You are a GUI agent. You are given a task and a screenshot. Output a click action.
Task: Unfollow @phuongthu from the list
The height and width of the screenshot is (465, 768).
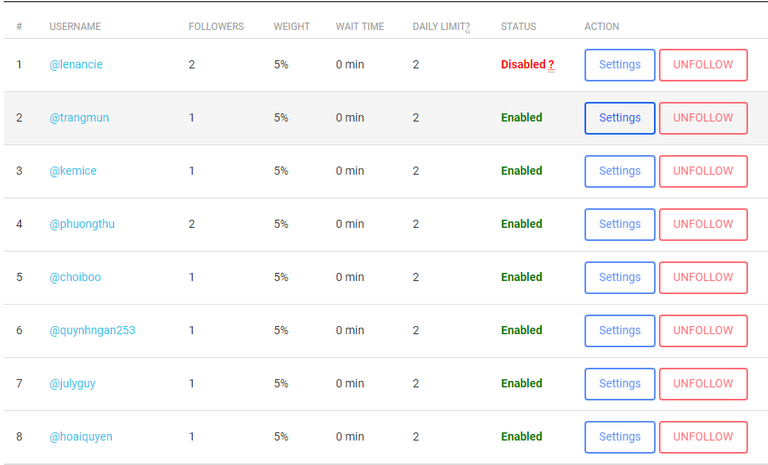point(703,224)
